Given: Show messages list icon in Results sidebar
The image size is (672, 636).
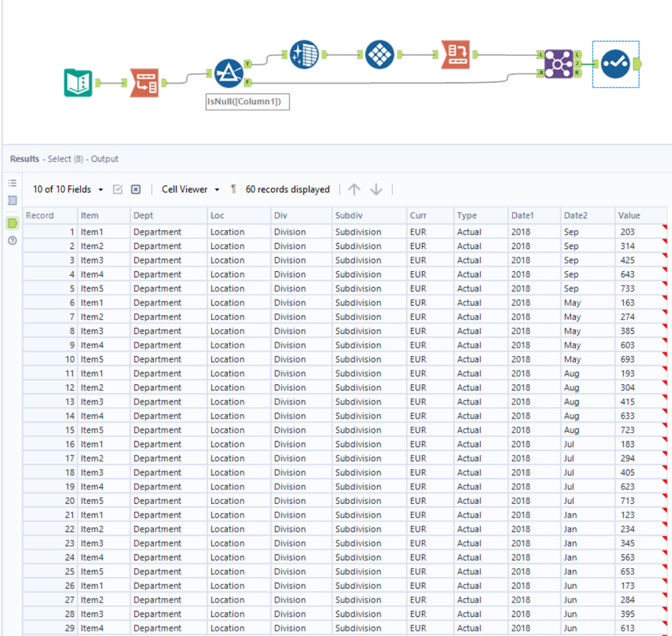Looking at the screenshot, I should tap(12, 183).
